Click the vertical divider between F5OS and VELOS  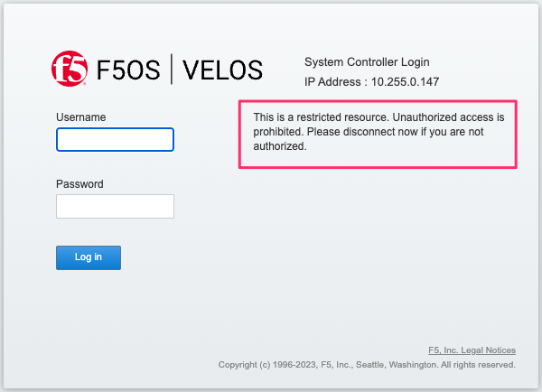(x=172, y=70)
